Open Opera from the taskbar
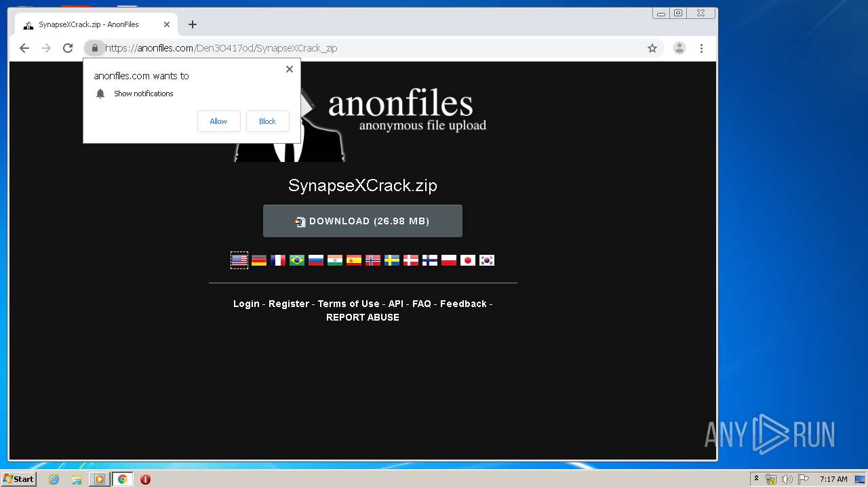The image size is (868, 488). (145, 479)
